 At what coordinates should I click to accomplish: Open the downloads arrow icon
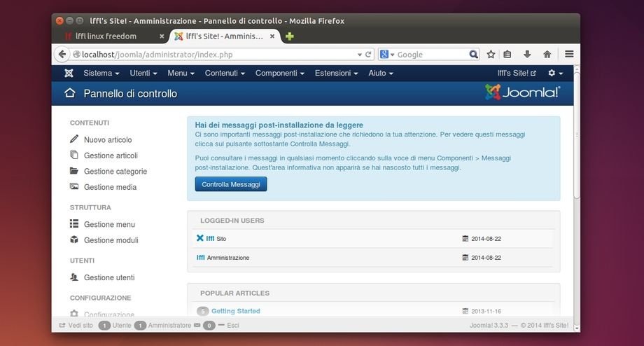(x=527, y=54)
